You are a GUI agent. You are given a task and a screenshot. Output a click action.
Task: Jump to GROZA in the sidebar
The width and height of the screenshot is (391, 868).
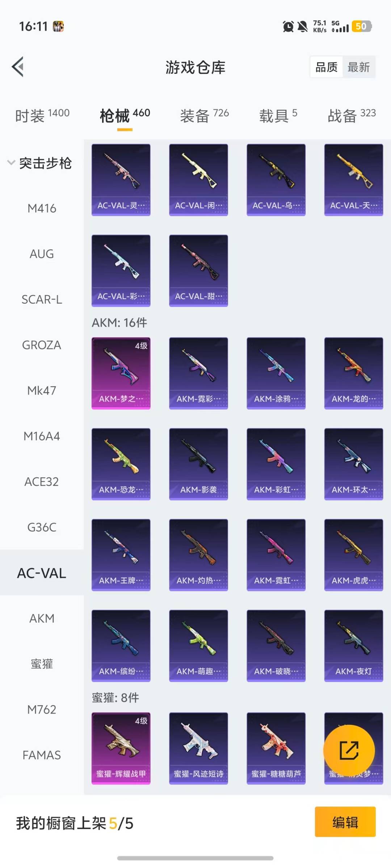tap(42, 345)
